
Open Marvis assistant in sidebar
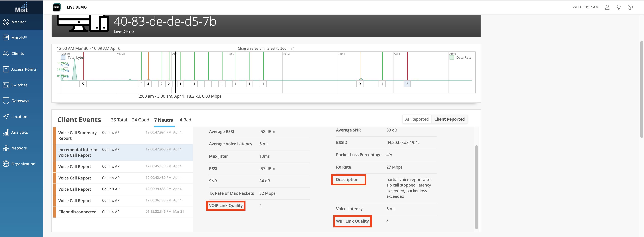click(x=6, y=38)
